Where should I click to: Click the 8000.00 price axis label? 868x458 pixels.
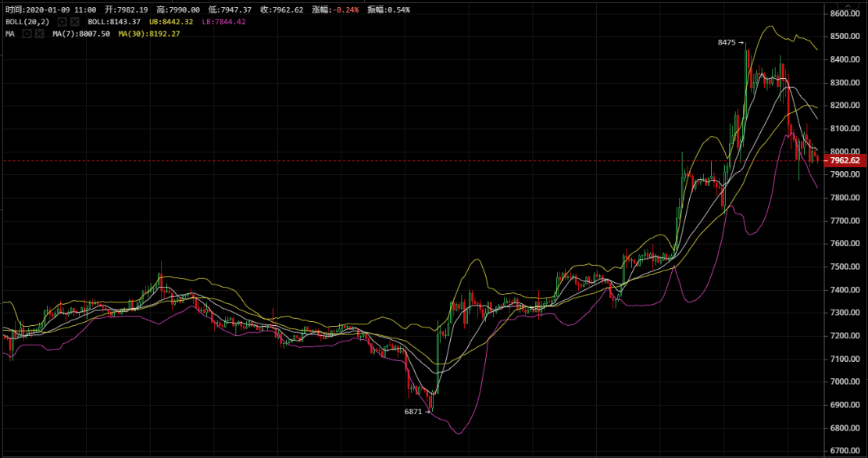coord(845,151)
